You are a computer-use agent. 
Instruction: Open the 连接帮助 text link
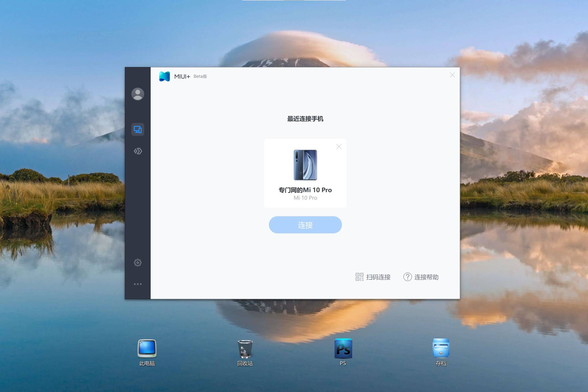click(426, 277)
